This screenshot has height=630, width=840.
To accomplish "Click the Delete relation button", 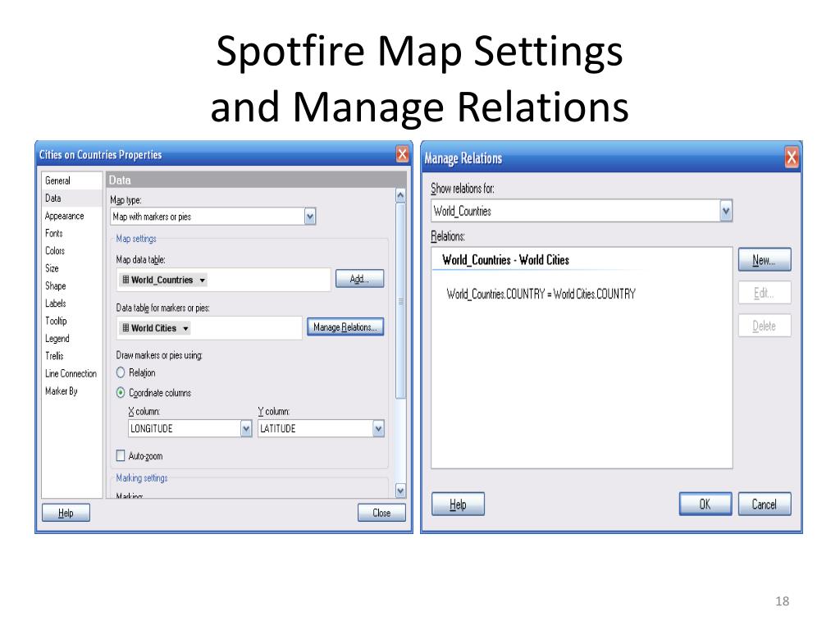I will coord(765,326).
